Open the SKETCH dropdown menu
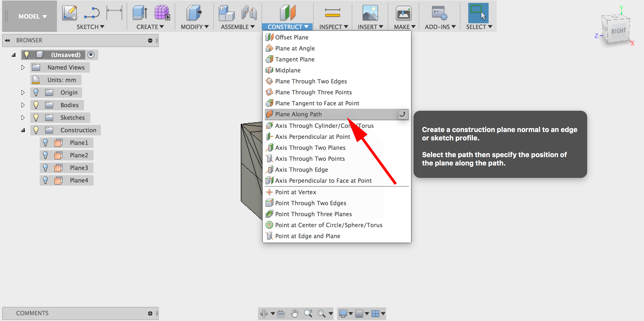Viewport: 644px width, 321px height. [x=90, y=27]
